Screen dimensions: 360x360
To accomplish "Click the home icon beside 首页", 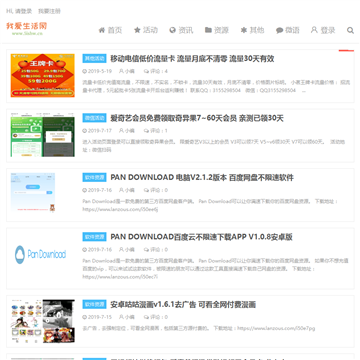I will coord(102,30).
